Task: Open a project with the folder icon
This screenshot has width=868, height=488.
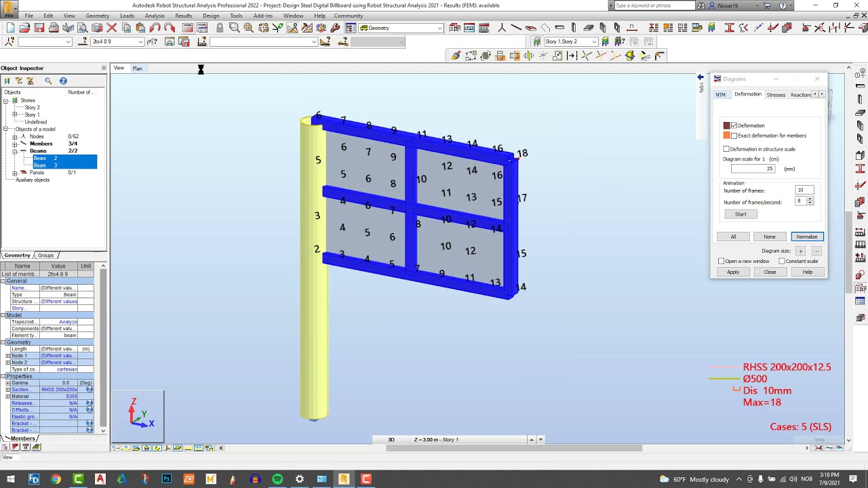Action: (24, 28)
